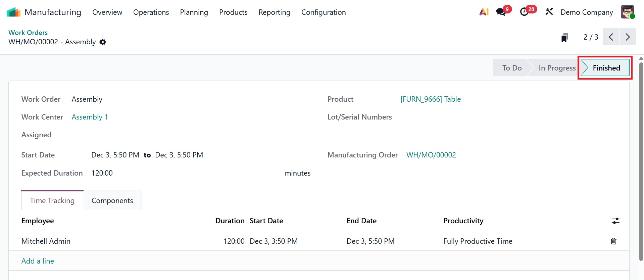The width and height of the screenshot is (644, 280).
Task: Switch to the Components tab
Action: 112,200
